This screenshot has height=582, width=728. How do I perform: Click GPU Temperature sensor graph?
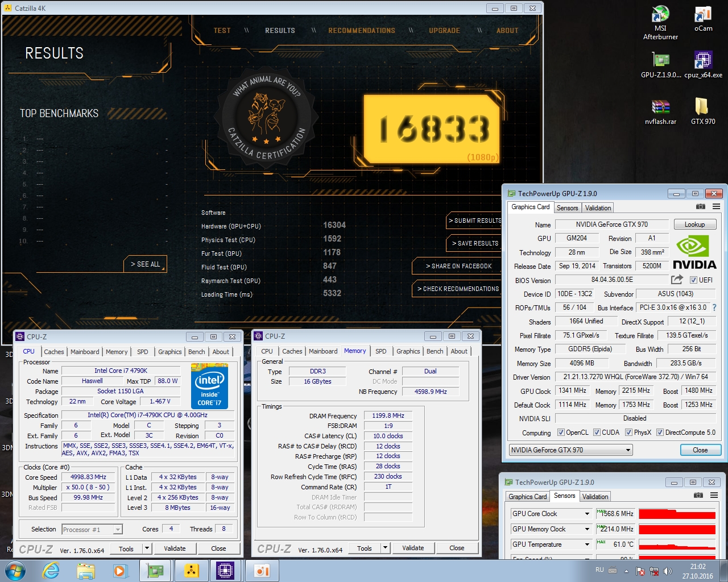coord(677,544)
